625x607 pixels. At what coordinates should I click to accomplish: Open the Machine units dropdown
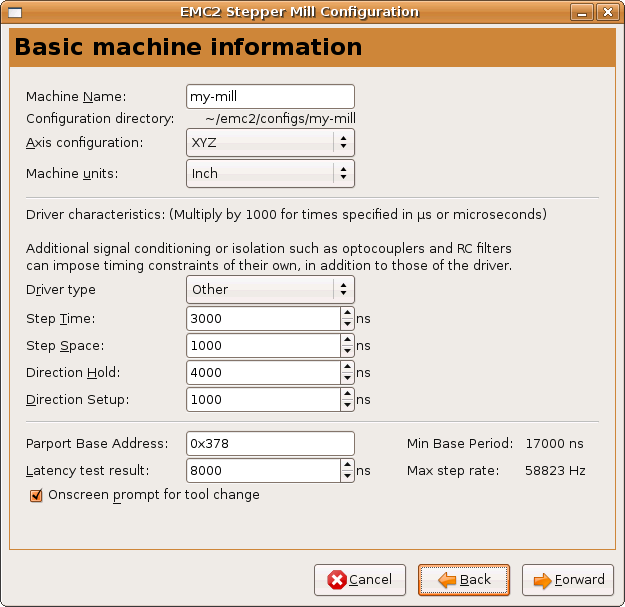coord(270,173)
